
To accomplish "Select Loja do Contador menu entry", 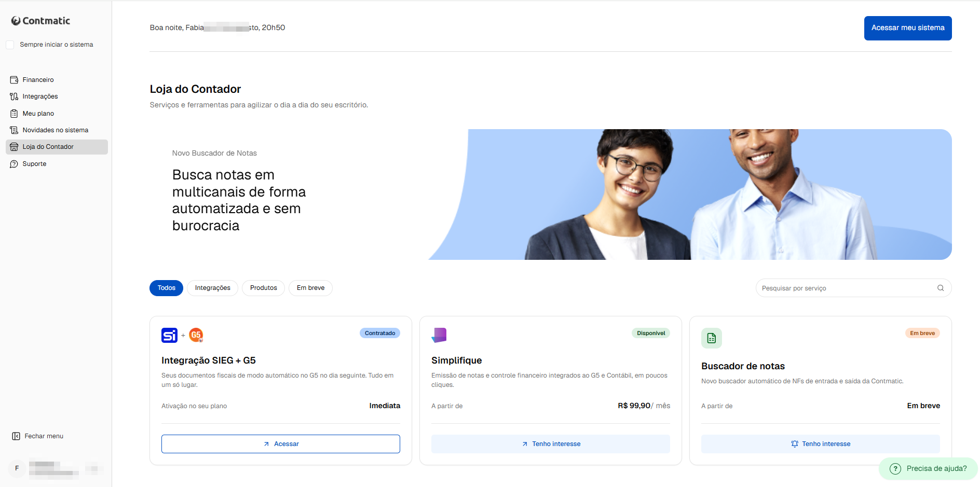I will (x=57, y=147).
